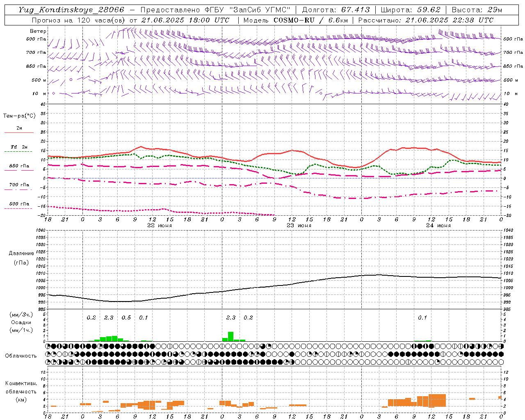The height and width of the screenshot is (420, 525).
Task: Select the model label COSMO-RU / 6.6км
Action: [311, 20]
